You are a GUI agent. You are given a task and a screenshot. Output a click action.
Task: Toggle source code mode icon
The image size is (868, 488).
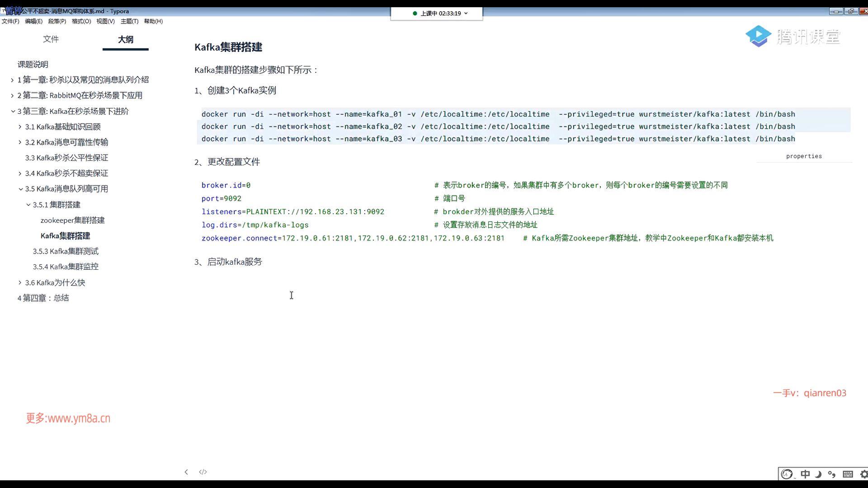[x=203, y=472]
